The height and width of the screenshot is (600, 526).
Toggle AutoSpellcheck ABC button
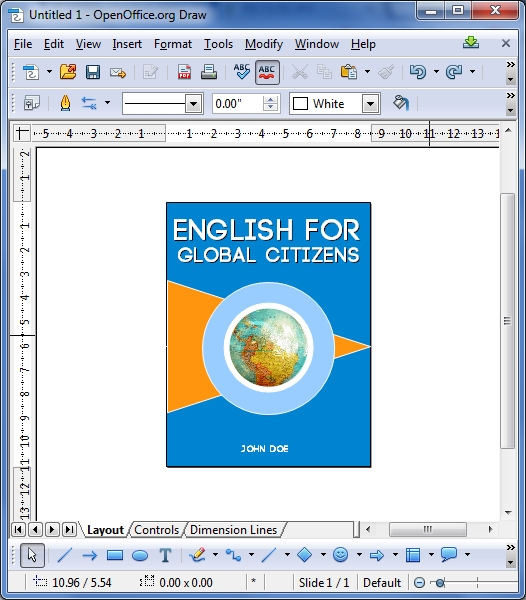267,72
